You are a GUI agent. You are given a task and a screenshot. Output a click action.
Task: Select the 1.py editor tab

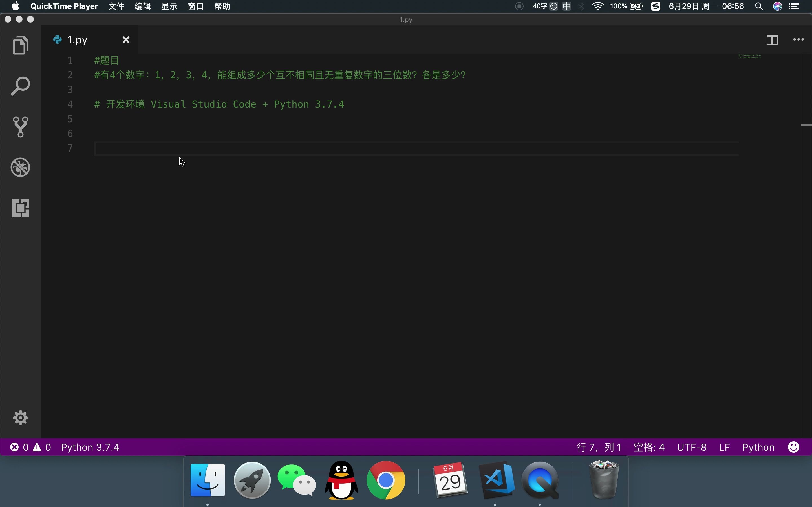pos(77,39)
